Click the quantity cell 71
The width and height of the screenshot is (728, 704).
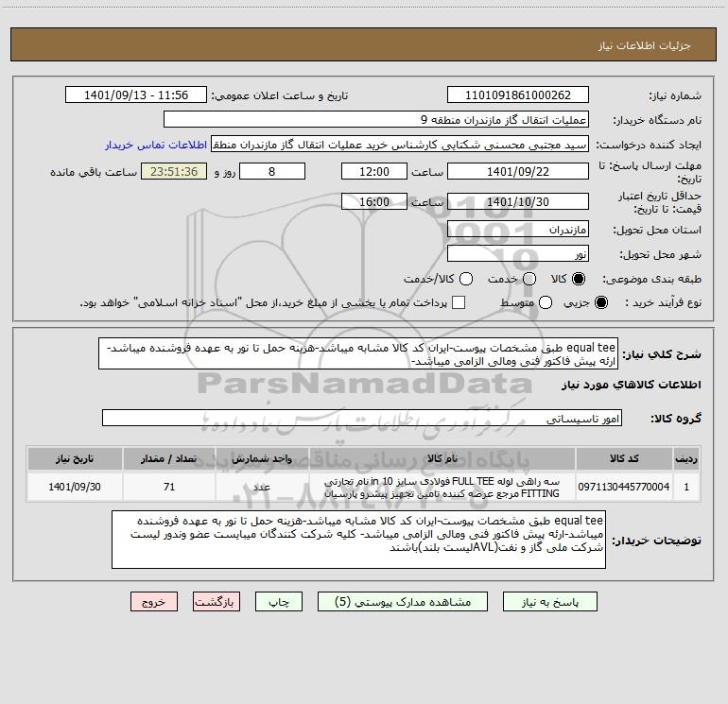tap(169, 487)
